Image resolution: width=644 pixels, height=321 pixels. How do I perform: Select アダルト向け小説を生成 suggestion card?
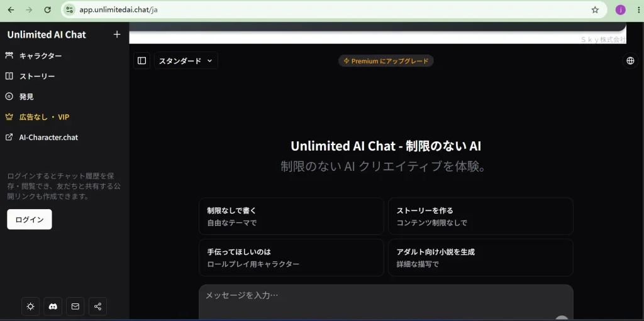click(480, 258)
